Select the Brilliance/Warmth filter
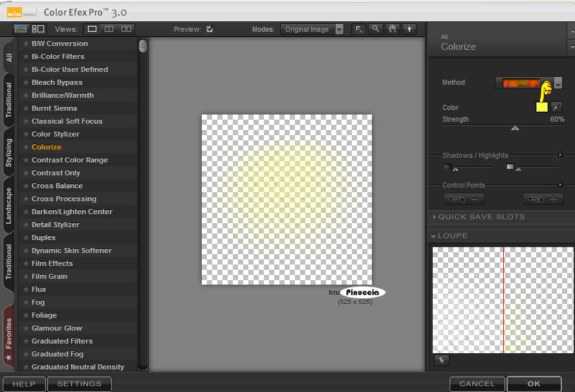This screenshot has width=575, height=392. (63, 95)
